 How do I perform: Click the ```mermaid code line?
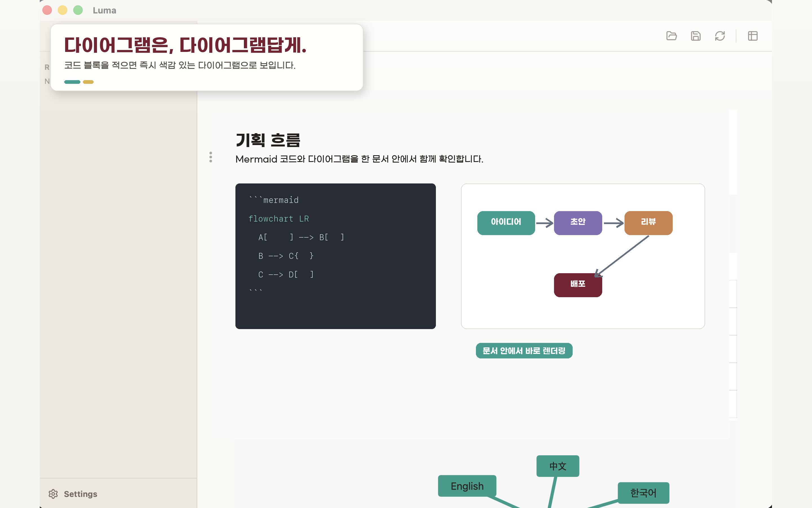pyautogui.click(x=273, y=200)
